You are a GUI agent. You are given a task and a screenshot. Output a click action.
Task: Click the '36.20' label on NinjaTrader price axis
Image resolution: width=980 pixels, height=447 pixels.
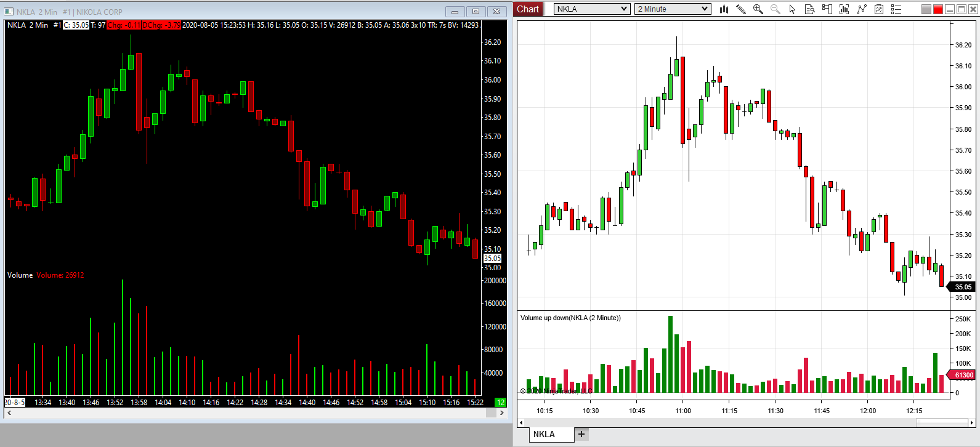[x=963, y=45]
